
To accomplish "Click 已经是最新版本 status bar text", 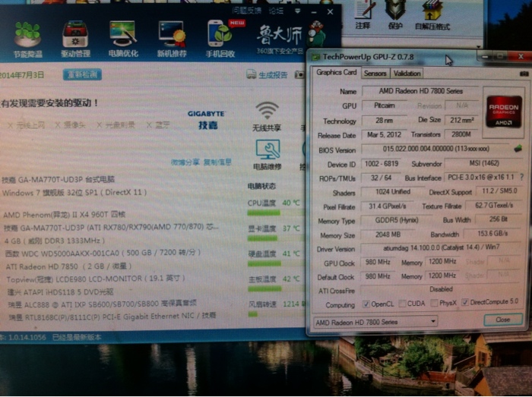I will (77, 337).
